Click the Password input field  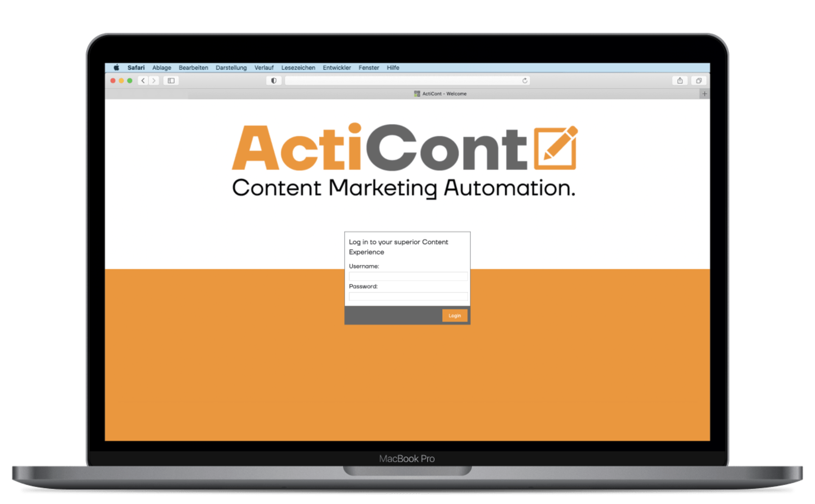coord(408,297)
